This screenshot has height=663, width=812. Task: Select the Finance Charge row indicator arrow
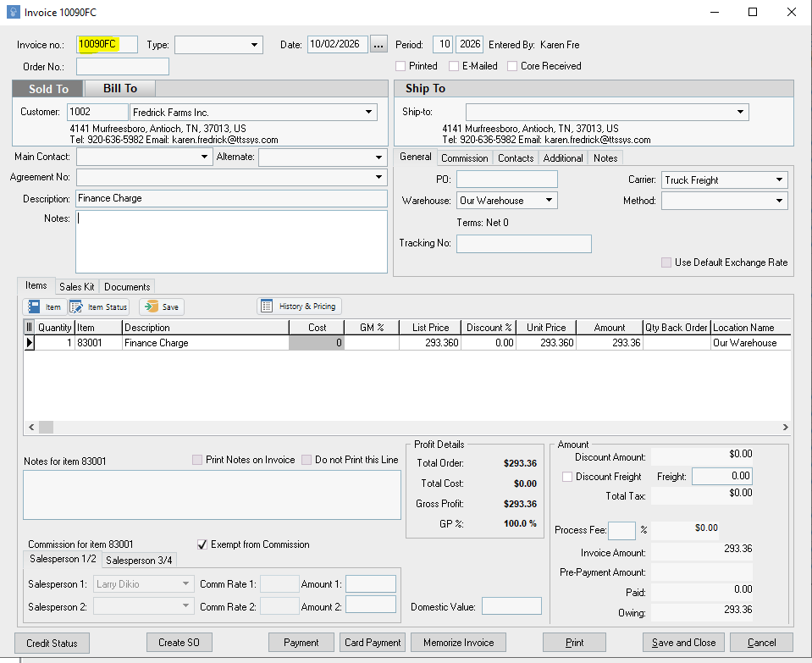29,342
